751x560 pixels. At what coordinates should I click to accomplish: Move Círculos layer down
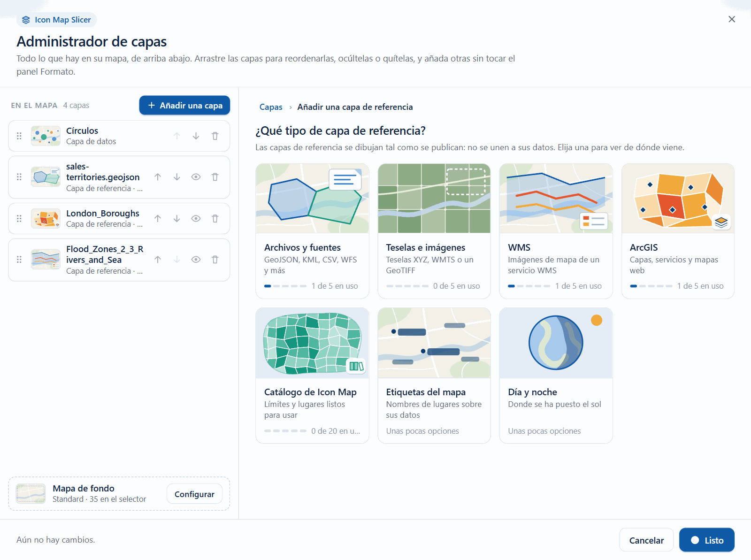click(196, 136)
